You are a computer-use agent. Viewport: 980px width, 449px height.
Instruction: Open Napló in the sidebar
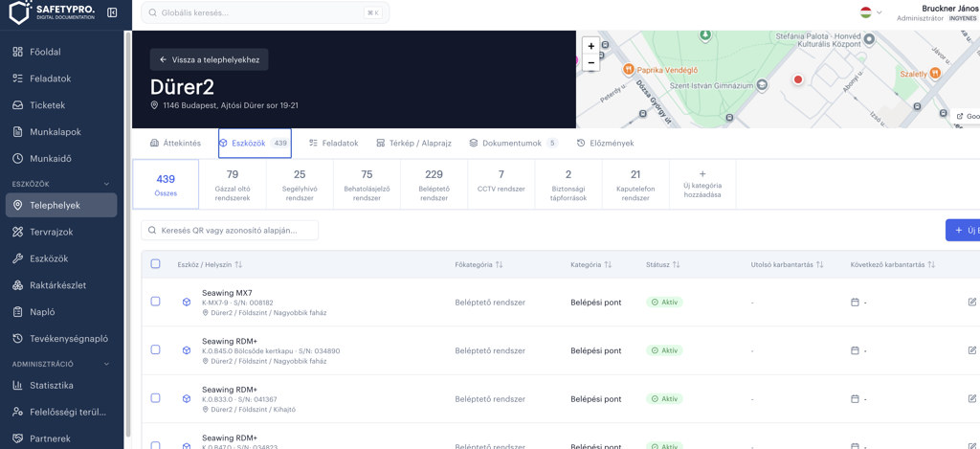61,311
